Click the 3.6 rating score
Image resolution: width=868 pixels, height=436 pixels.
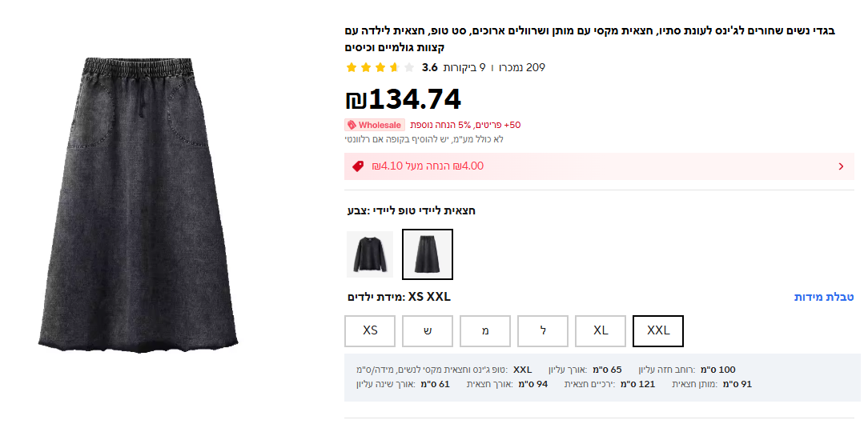click(x=430, y=68)
